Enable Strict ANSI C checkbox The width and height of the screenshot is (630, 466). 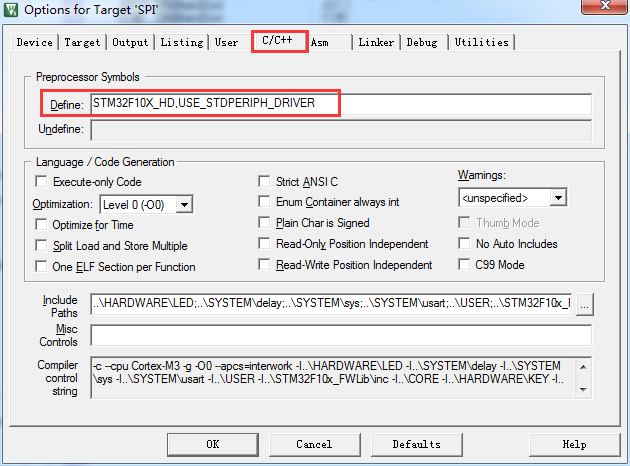click(265, 182)
